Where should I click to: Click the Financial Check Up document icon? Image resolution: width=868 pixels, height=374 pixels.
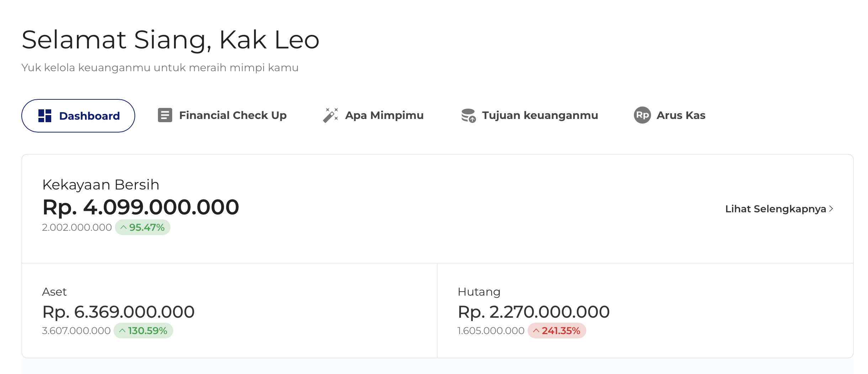[165, 115]
